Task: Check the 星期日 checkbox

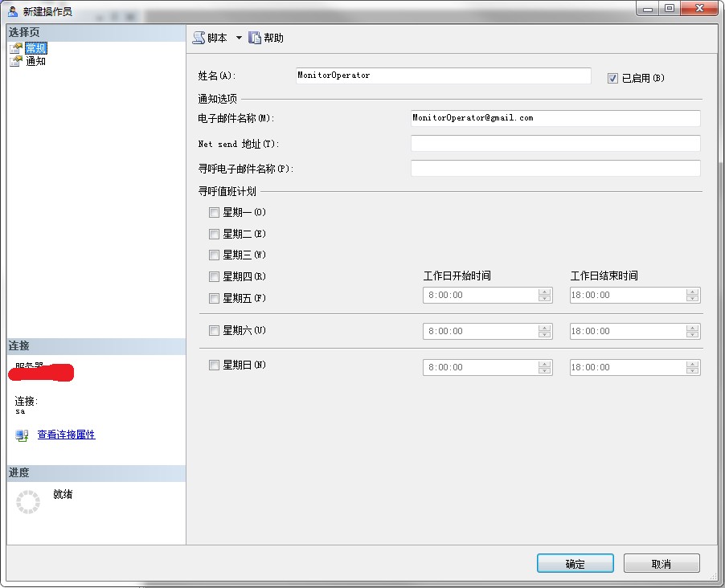Action: tap(214, 365)
